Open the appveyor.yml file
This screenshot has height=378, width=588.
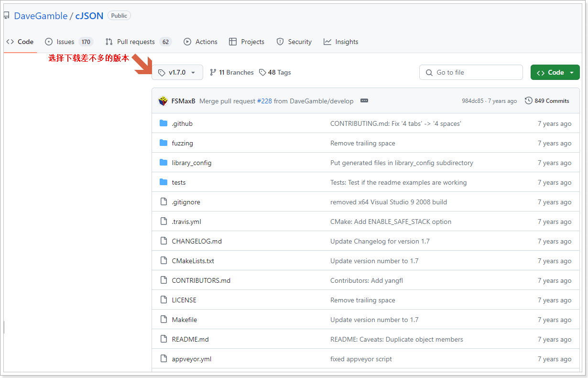pyautogui.click(x=192, y=359)
